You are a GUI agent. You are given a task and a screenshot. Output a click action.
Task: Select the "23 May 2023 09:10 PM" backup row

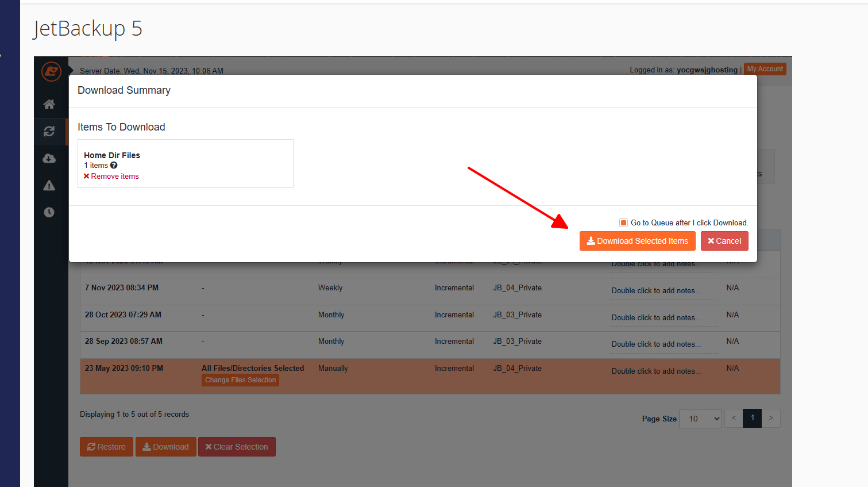coord(430,376)
